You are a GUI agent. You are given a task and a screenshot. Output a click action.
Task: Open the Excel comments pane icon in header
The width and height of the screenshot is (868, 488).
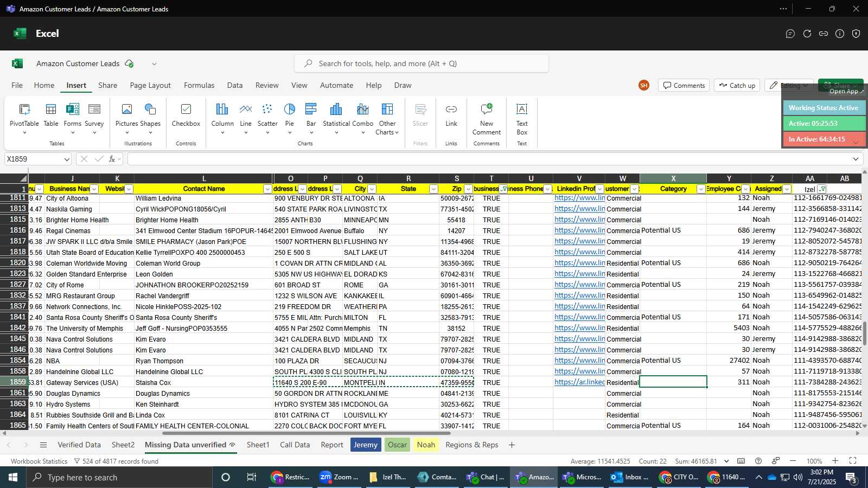click(x=790, y=34)
